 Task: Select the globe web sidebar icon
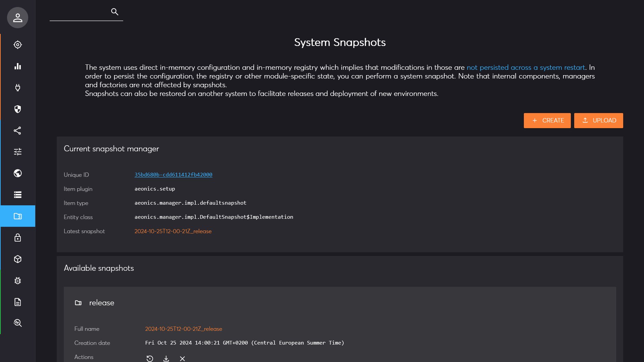(17, 173)
